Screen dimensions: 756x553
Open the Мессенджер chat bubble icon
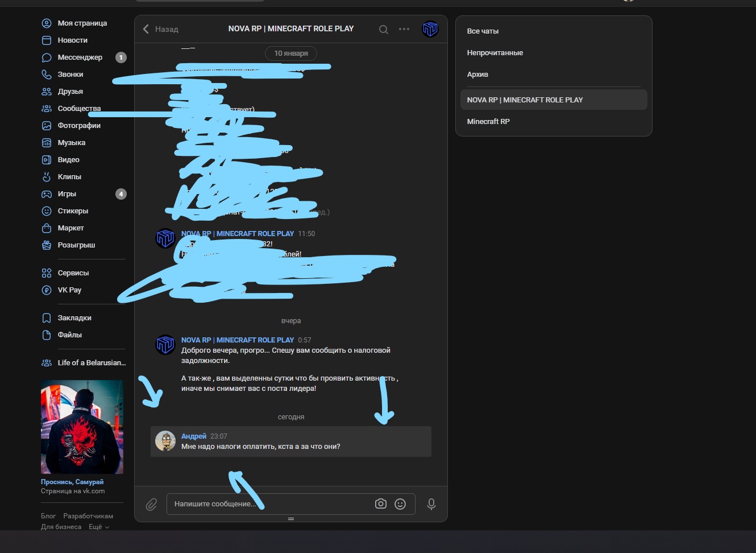(47, 57)
